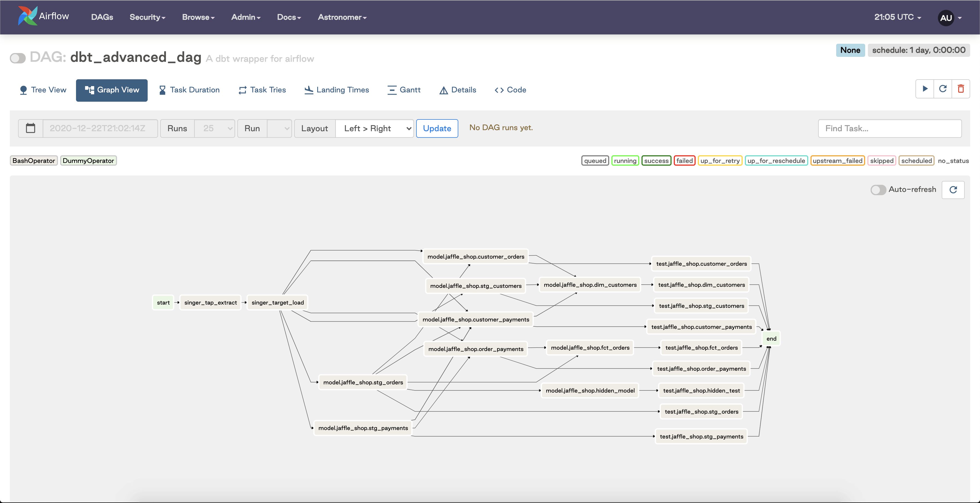This screenshot has width=980, height=503.
Task: Filter by the failed status legend
Action: pos(684,160)
